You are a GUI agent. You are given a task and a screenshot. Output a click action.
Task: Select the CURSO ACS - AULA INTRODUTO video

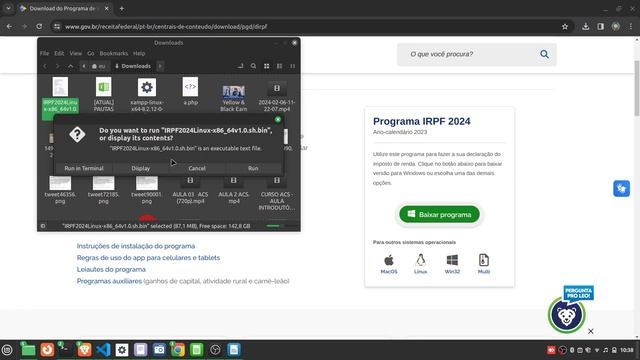[277, 194]
